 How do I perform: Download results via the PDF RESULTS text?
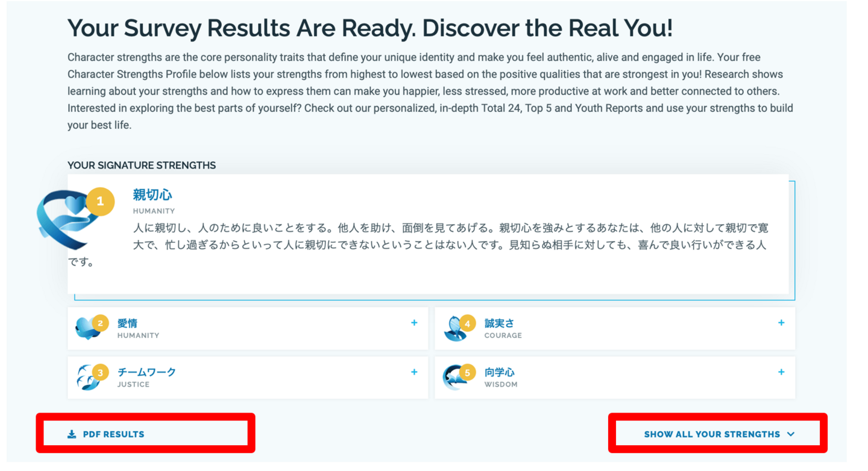click(x=113, y=434)
